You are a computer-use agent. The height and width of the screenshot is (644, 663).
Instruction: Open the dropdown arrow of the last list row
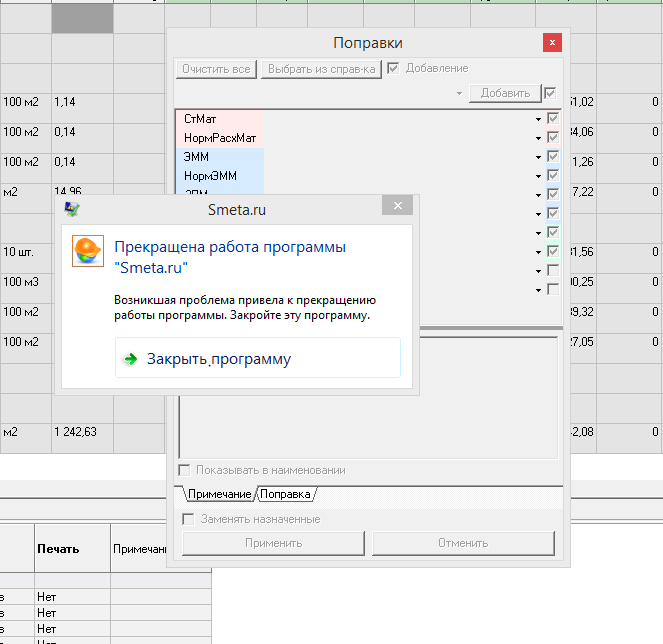tap(538, 290)
